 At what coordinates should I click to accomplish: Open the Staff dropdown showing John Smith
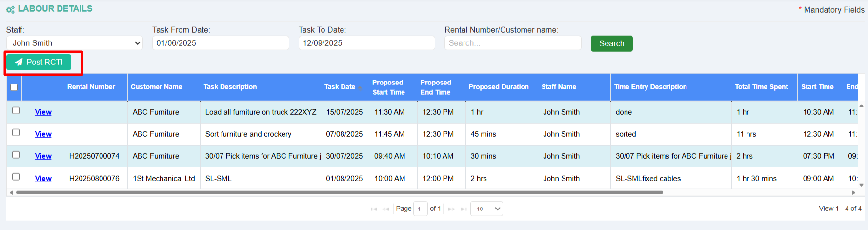74,43
